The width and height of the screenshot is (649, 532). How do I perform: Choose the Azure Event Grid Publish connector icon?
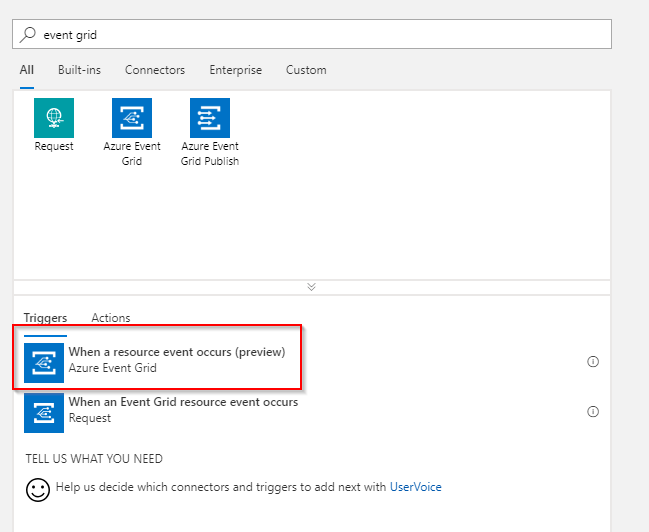click(x=210, y=118)
